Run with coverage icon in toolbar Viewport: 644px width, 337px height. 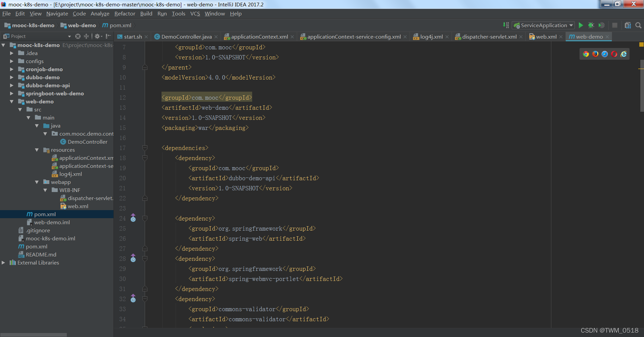tap(602, 25)
